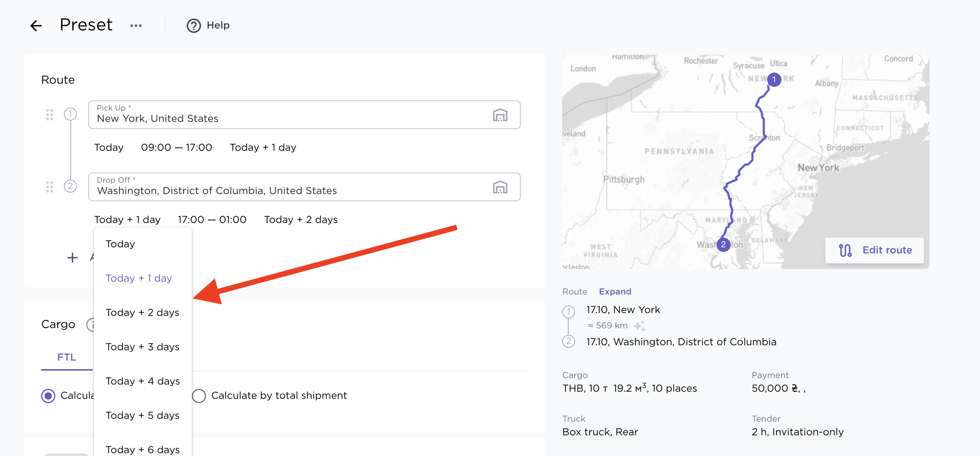Image resolution: width=980 pixels, height=456 pixels.
Task: Open Pick Up end date Today + 1 day
Action: (x=263, y=148)
